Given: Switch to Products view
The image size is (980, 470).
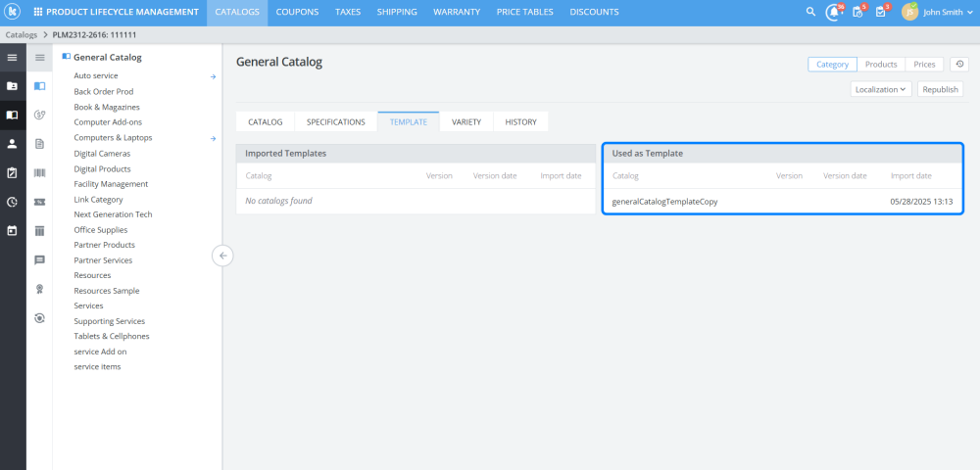Looking at the screenshot, I should click(881, 65).
